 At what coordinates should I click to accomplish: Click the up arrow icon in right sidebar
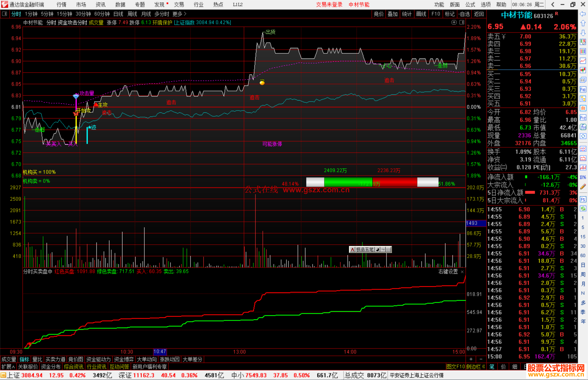pos(583,23)
